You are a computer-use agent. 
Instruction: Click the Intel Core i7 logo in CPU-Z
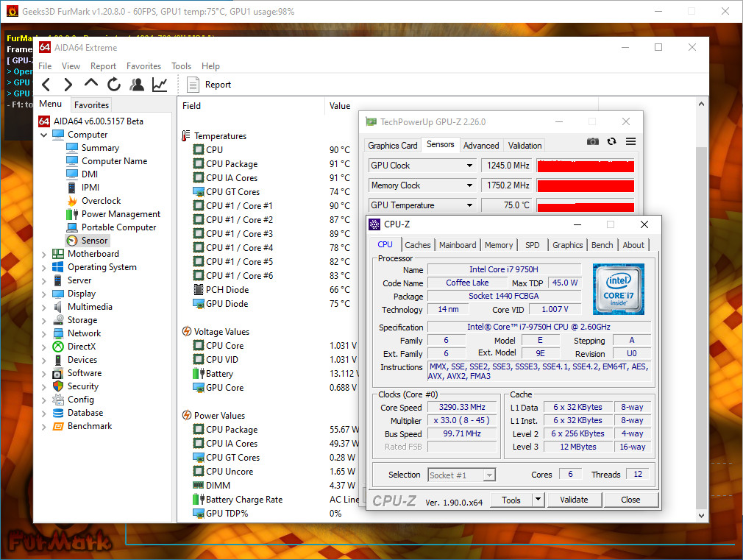tap(619, 289)
